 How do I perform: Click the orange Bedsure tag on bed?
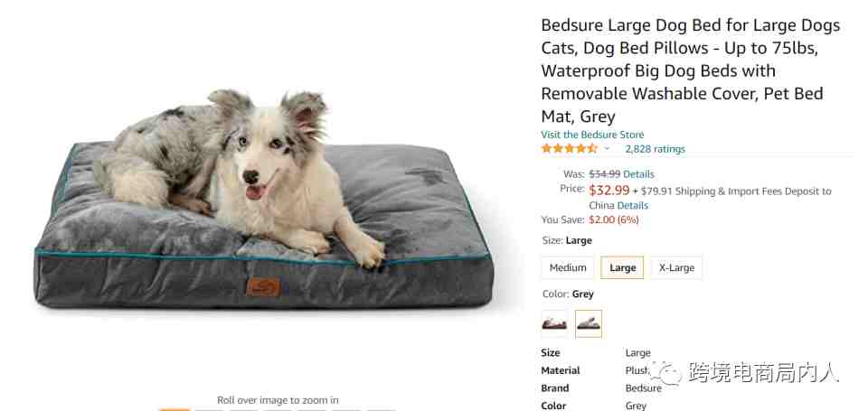263,286
